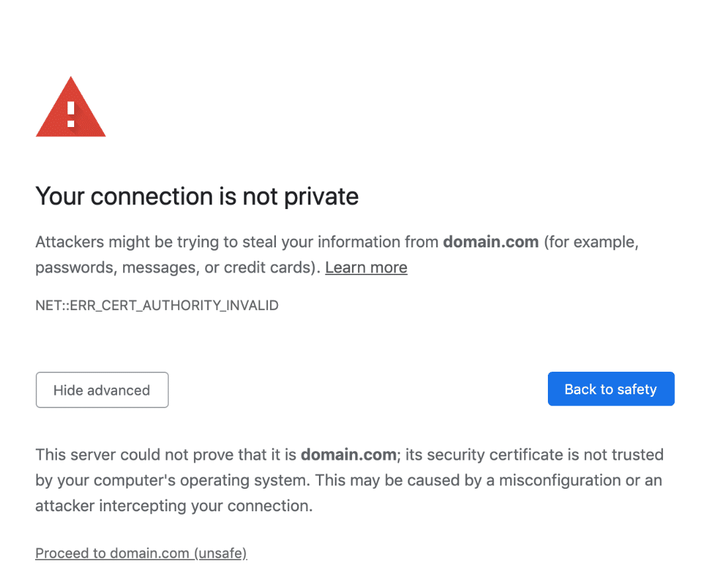Select the exclamation mark warning symbol
This screenshot has width=712, height=588.
pyautogui.click(x=70, y=114)
